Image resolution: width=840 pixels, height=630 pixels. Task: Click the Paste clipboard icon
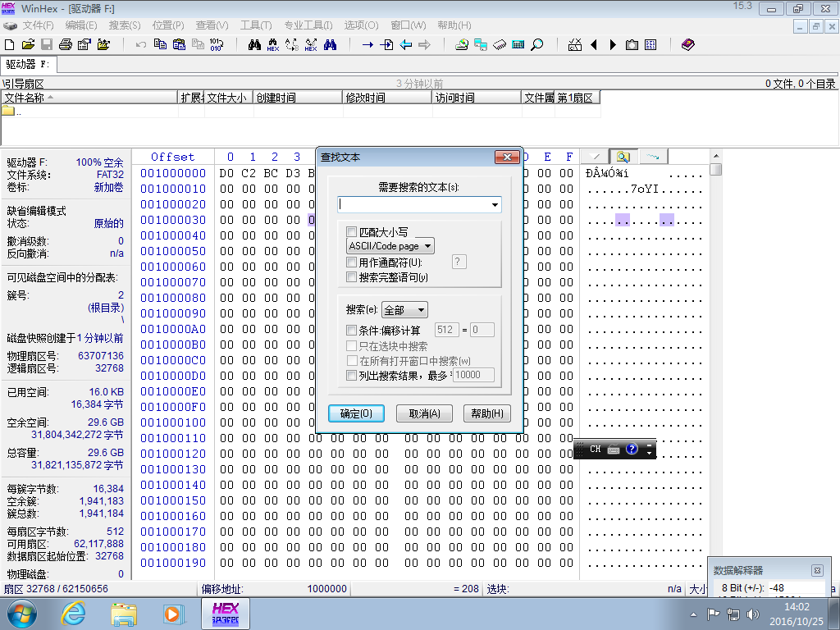tap(179, 44)
